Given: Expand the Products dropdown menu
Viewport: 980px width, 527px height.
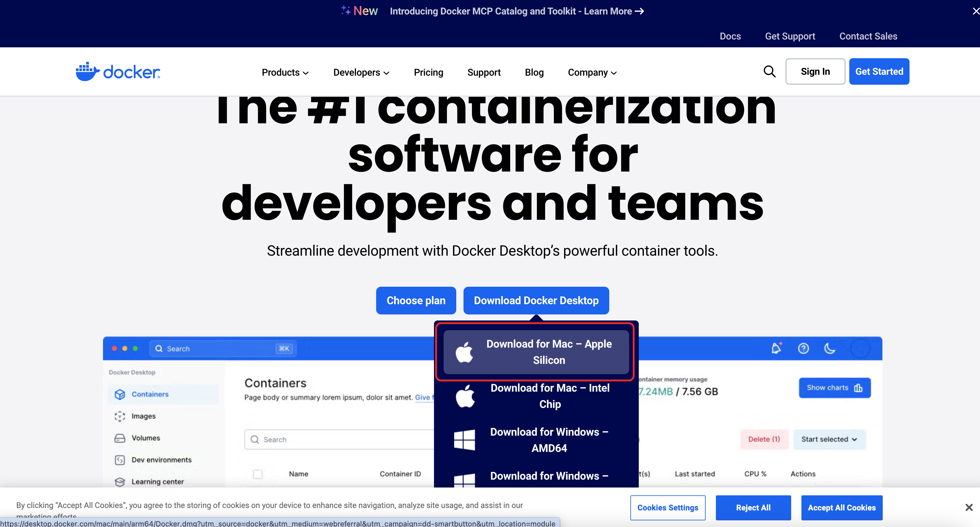Looking at the screenshot, I should point(285,72).
